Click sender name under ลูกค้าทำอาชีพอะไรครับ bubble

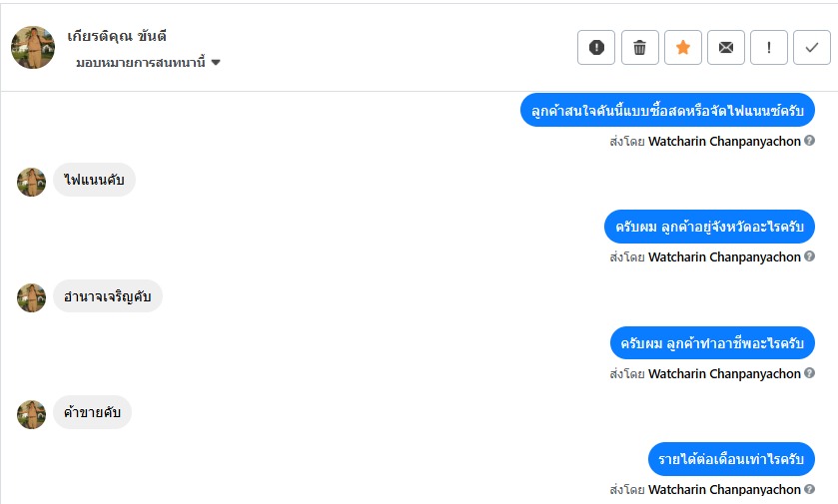click(x=724, y=373)
